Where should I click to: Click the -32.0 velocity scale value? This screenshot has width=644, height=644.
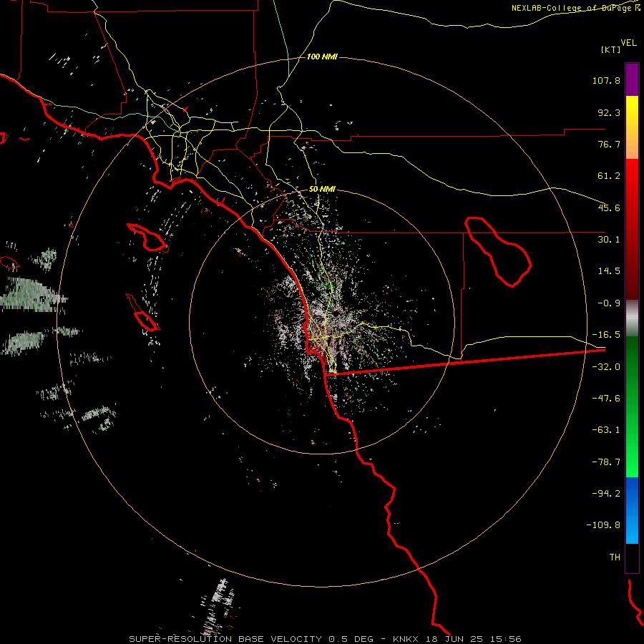point(606,367)
